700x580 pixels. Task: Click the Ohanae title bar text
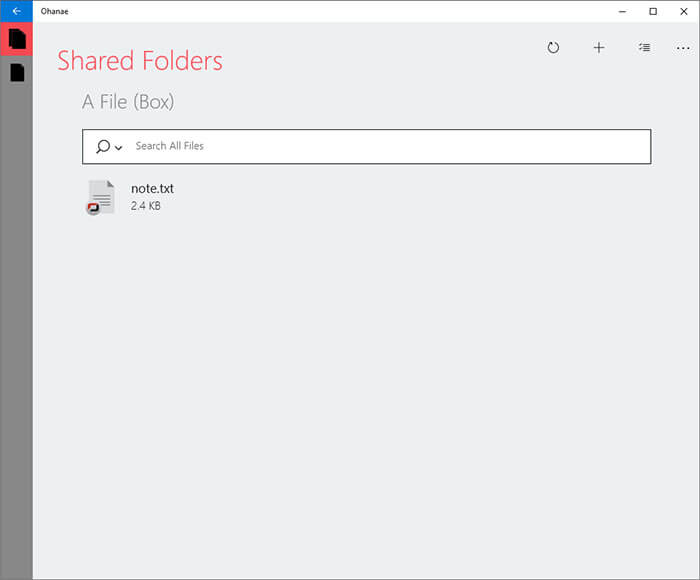54,11
